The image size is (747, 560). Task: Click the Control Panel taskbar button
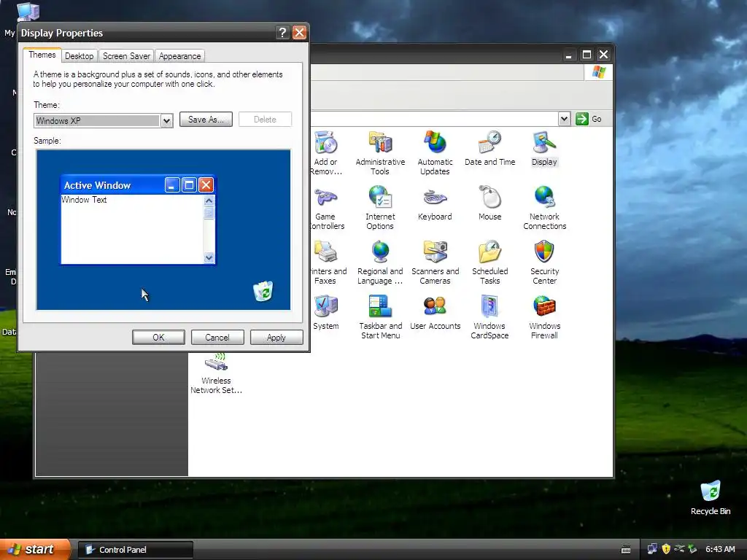[x=135, y=550]
